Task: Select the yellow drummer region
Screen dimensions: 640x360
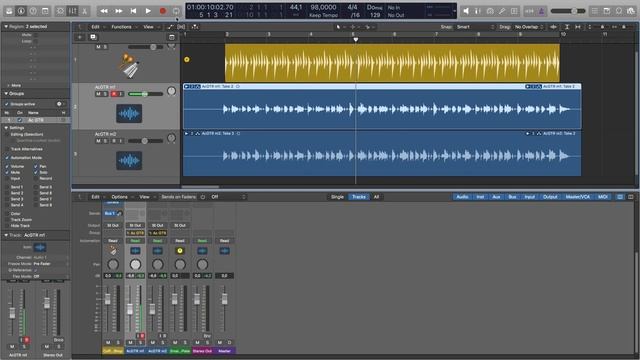Action: click(x=392, y=63)
